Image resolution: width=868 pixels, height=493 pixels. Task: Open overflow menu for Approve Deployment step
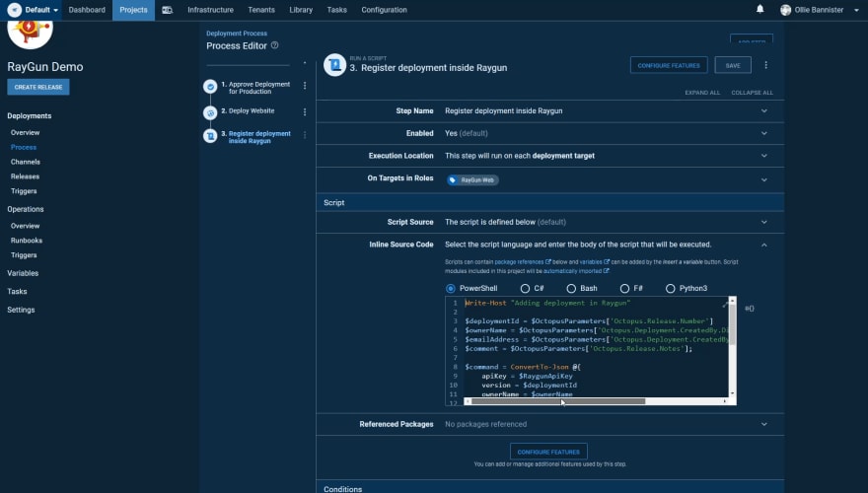tap(305, 86)
